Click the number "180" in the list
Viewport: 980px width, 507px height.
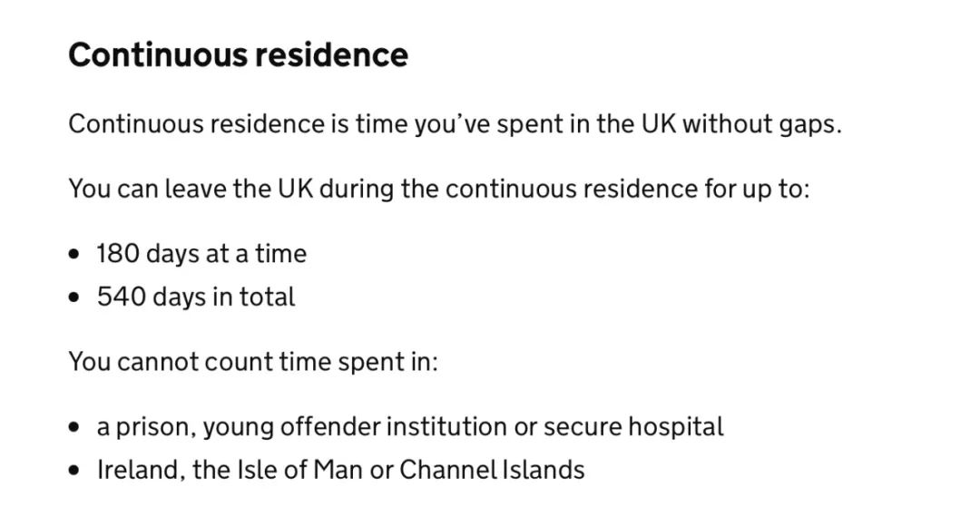point(119,254)
